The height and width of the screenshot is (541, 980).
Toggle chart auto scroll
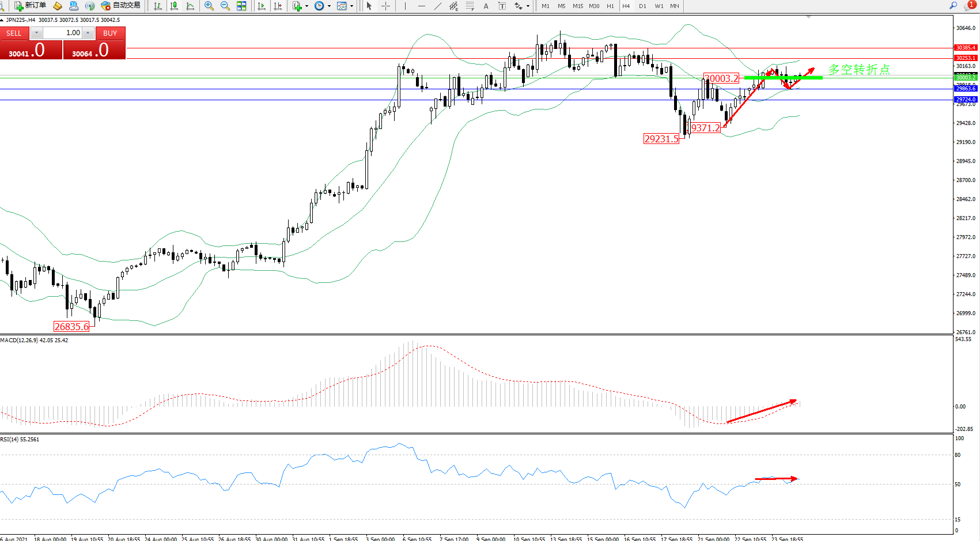262,6
